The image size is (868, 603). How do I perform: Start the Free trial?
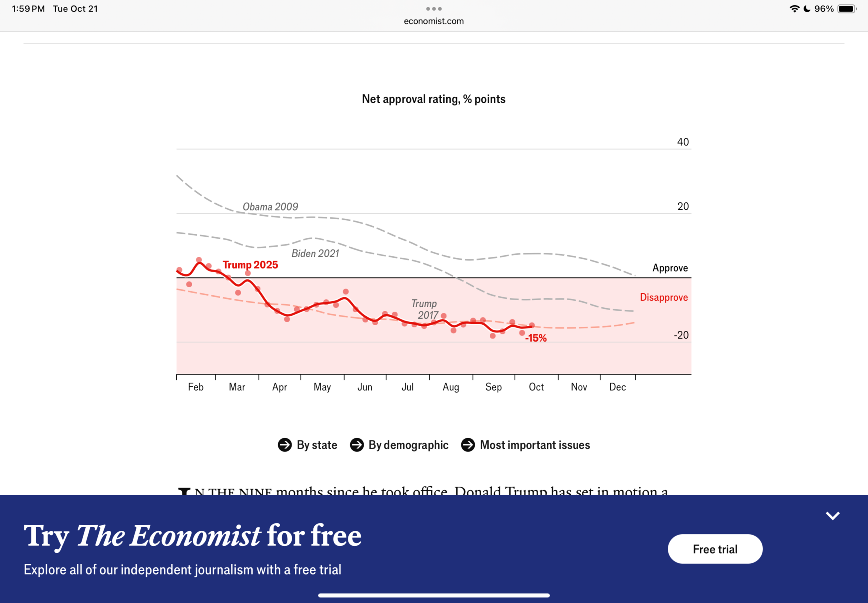point(715,549)
